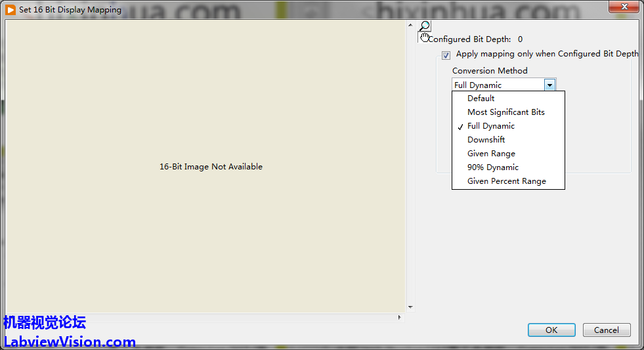Viewport: 644px width, 350px height.
Task: Pick Given Percent Range from list
Action: 506,181
